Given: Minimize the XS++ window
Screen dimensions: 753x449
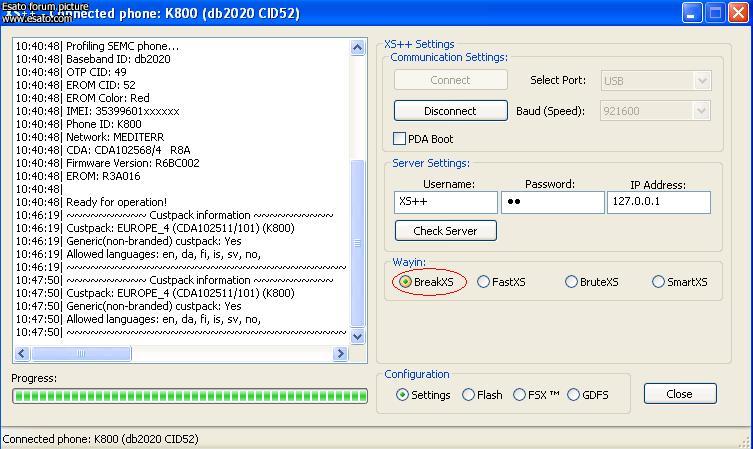Looking at the screenshot, I should coord(692,12).
